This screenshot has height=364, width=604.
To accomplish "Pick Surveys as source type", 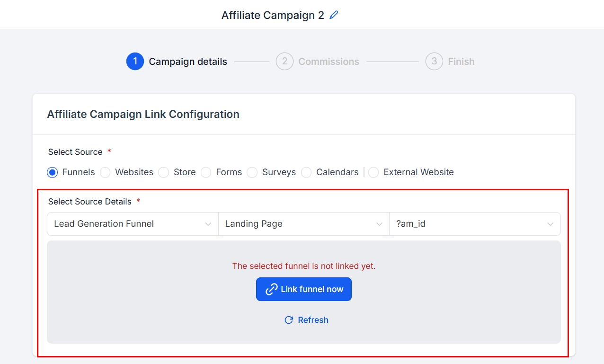I will click(x=252, y=172).
